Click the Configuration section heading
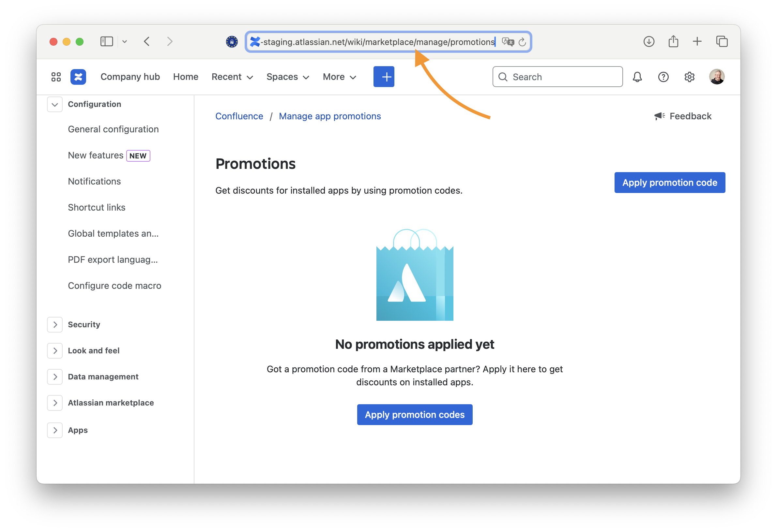Viewport: 777px width, 532px height. 94,104
